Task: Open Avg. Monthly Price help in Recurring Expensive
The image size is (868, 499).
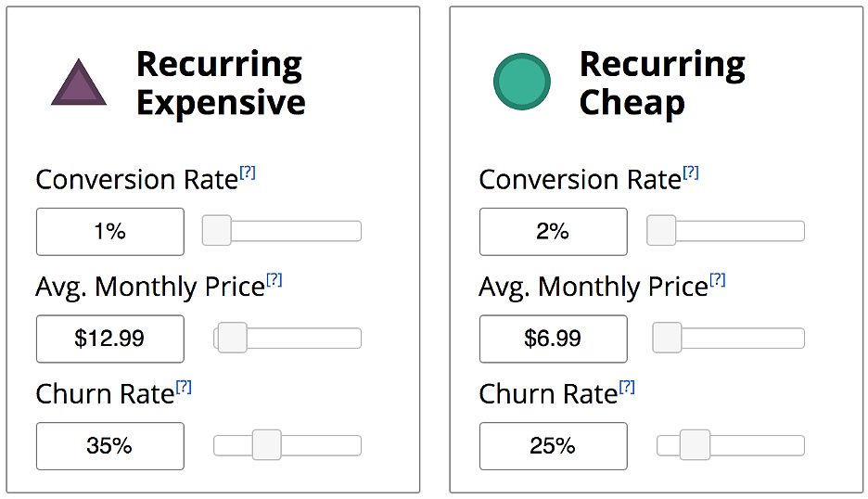Action: (274, 280)
